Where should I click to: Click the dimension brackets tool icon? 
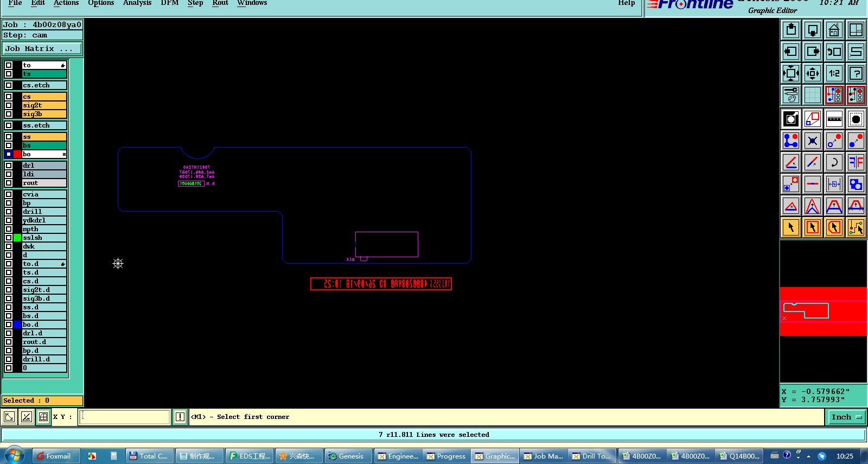pos(834,184)
